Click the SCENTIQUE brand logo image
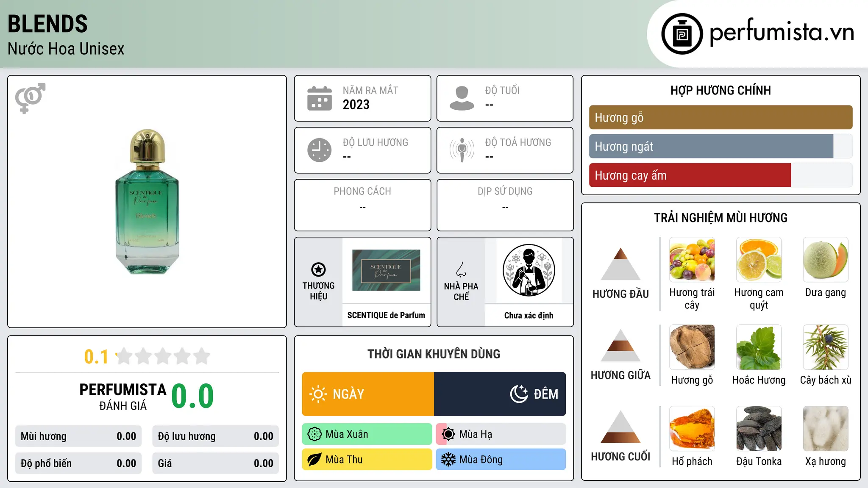Viewport: 868px width, 488px height. pyautogui.click(x=386, y=270)
